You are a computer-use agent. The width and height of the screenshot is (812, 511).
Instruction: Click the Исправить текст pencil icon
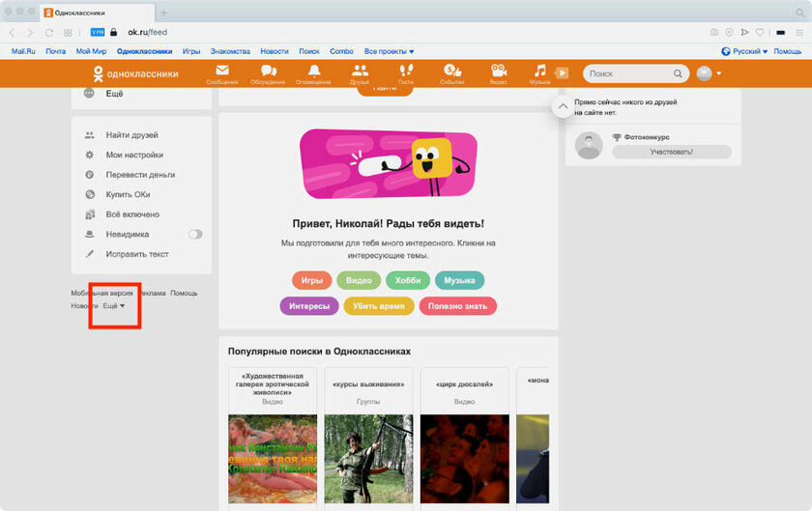tap(90, 254)
